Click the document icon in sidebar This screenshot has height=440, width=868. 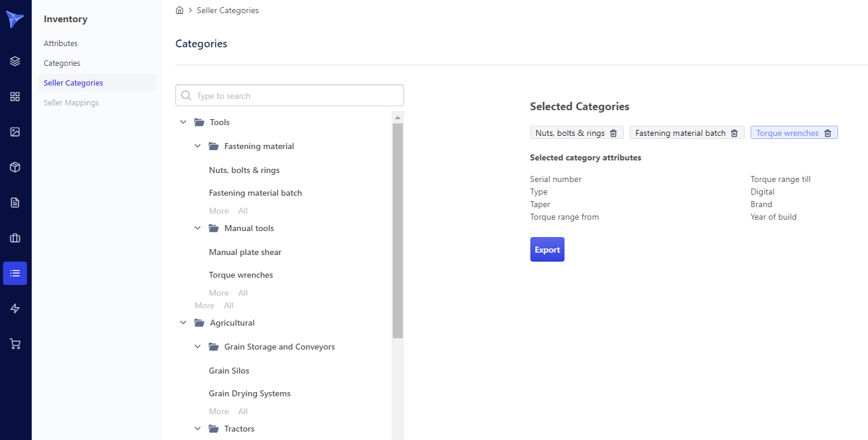15,202
